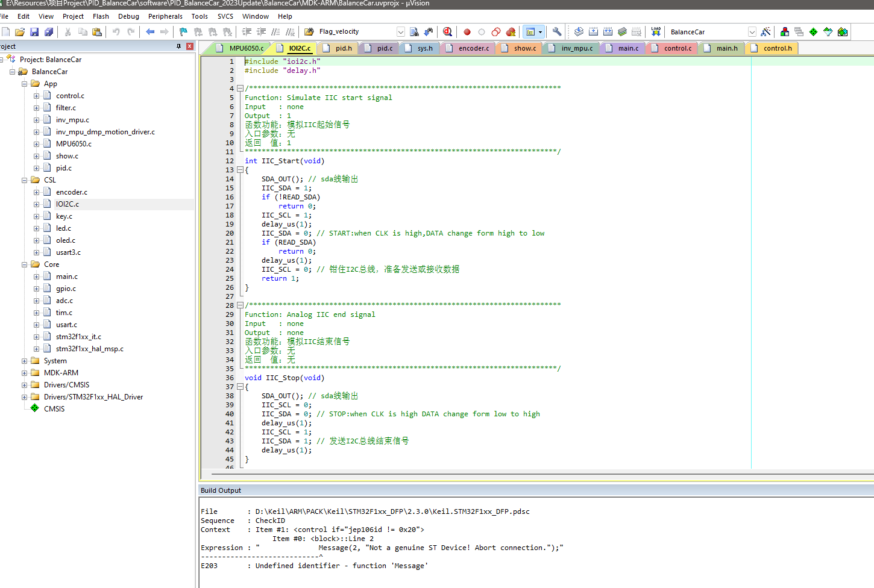Click the New file icon
Viewport: 874px width, 588px height.
(x=5, y=32)
